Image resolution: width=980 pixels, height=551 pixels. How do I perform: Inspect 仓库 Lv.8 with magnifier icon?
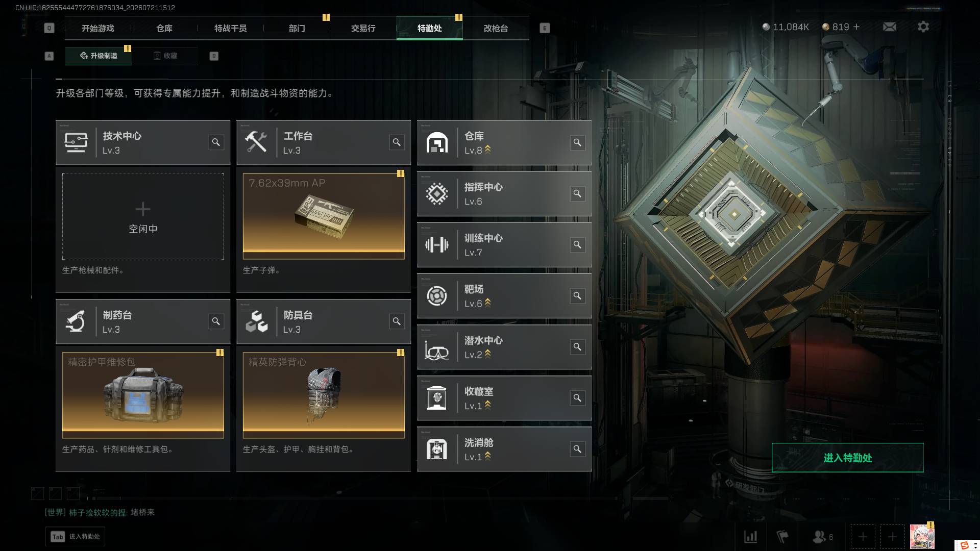(x=577, y=142)
